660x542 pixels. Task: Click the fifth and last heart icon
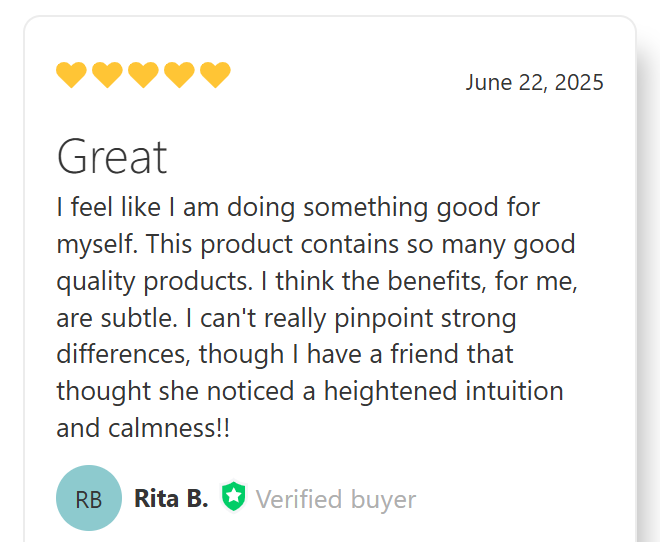[x=215, y=75]
